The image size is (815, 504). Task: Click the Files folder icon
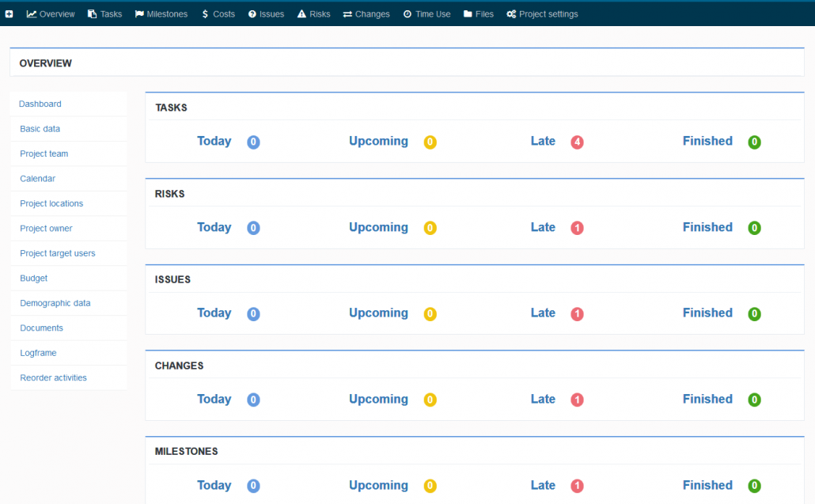[468, 14]
